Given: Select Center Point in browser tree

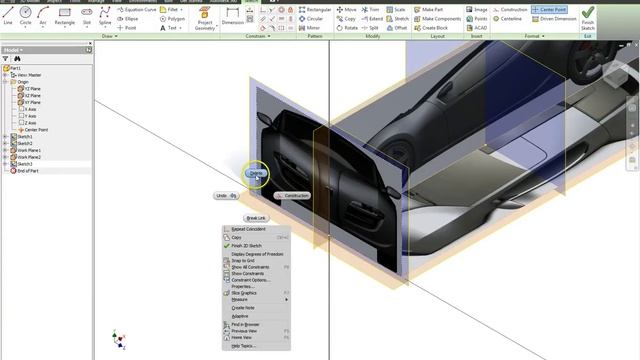Looking at the screenshot, I should 33,130.
